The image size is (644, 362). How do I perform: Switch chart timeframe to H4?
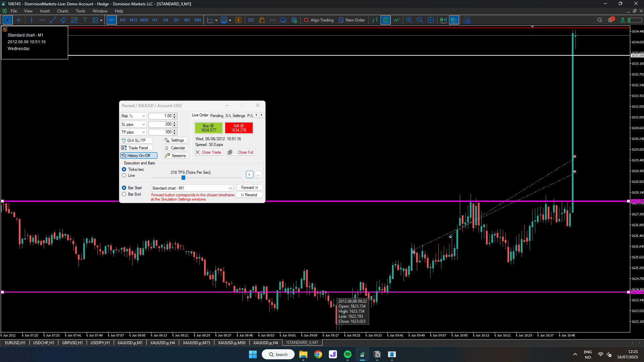pos(165,20)
